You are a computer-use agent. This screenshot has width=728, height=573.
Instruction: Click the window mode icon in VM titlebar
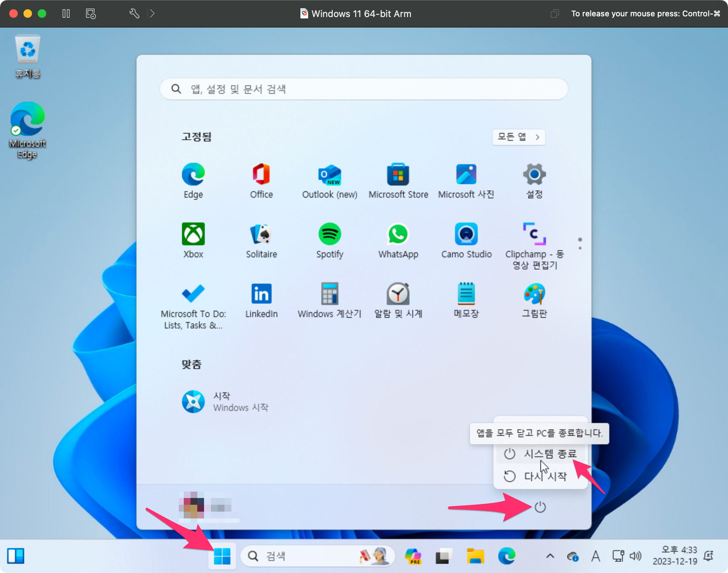pyautogui.click(x=555, y=14)
